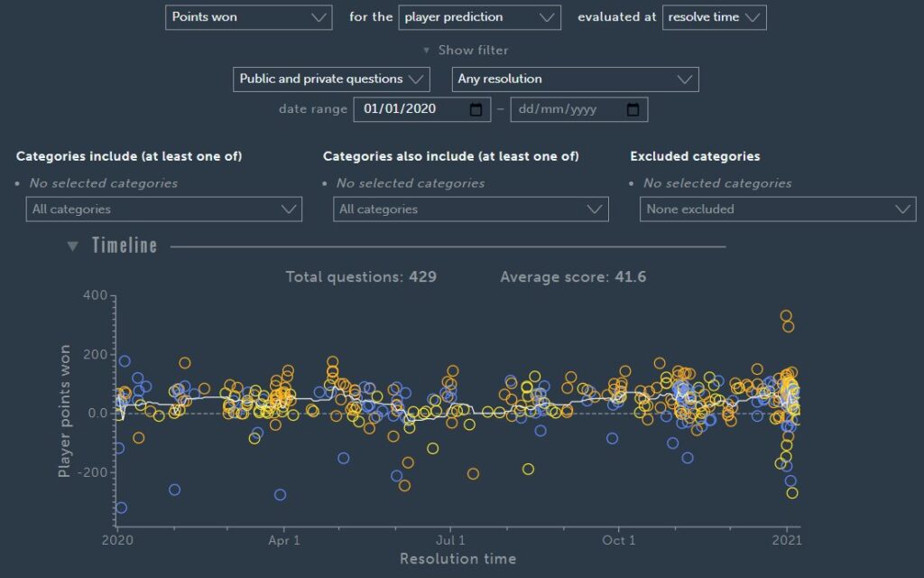Click the '400' y-axis label

96,295
